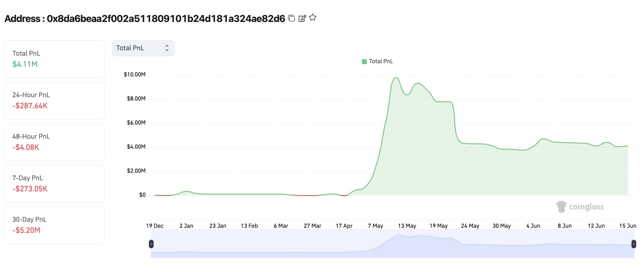
Task: Click the wallet address text
Action: 166,19
